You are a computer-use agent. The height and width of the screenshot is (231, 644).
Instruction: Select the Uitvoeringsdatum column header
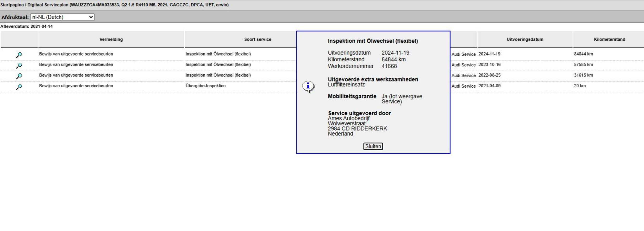tap(525, 39)
